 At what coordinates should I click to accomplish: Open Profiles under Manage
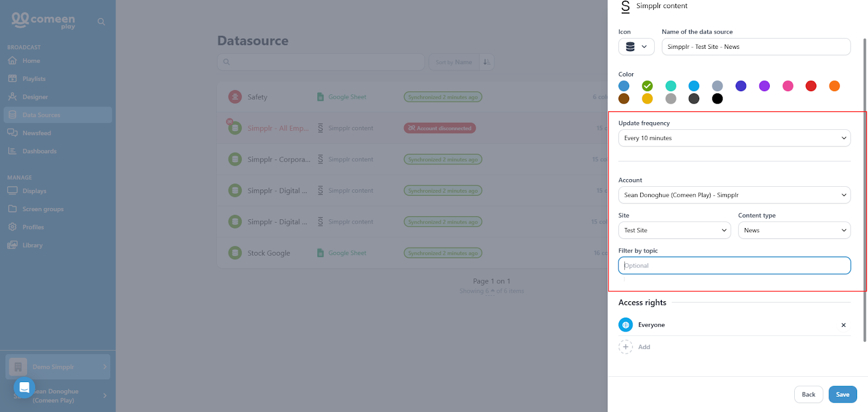(33, 227)
